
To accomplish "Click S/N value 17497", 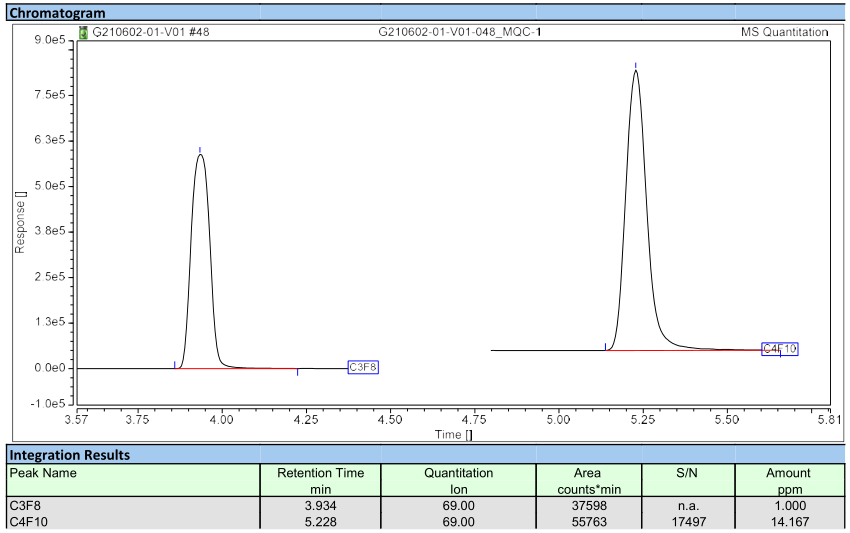I will point(688,522).
